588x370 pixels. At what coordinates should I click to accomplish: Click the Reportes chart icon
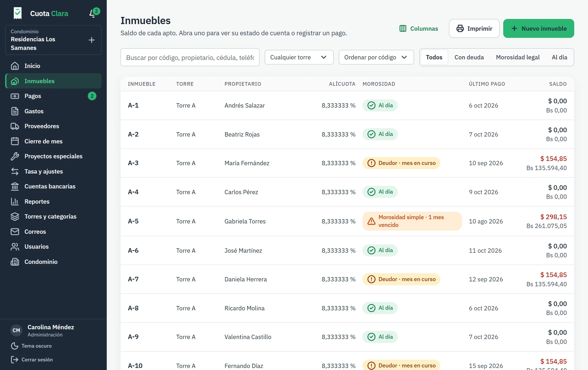[x=15, y=202]
